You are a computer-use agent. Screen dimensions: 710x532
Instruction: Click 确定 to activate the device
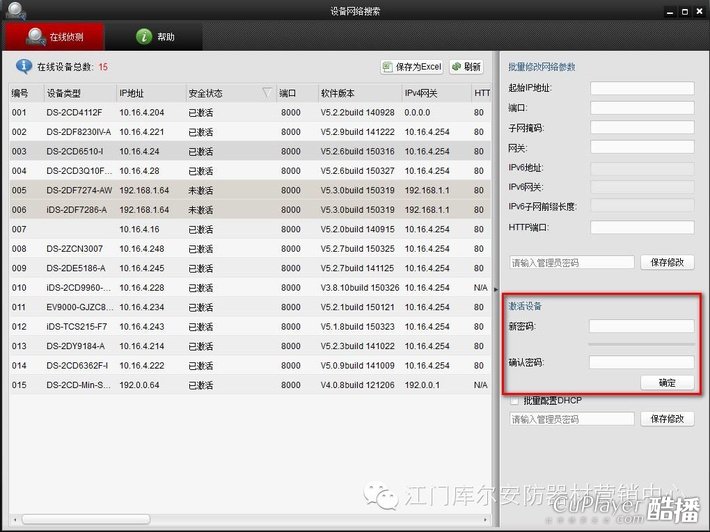[x=667, y=383]
